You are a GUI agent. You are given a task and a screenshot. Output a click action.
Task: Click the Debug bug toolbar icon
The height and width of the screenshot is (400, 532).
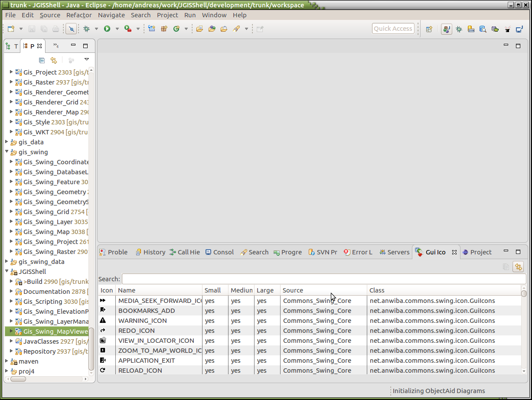tap(87, 29)
